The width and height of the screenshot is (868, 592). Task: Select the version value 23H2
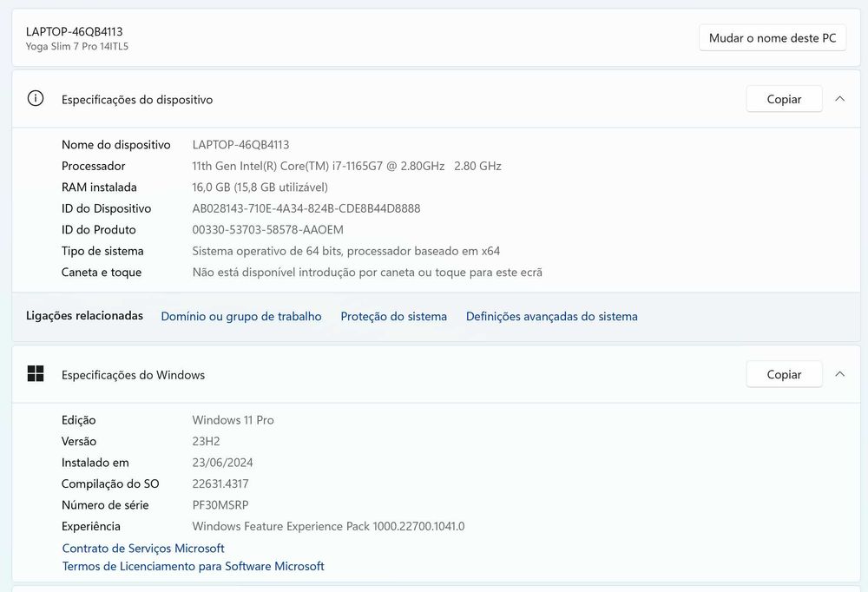coord(206,441)
